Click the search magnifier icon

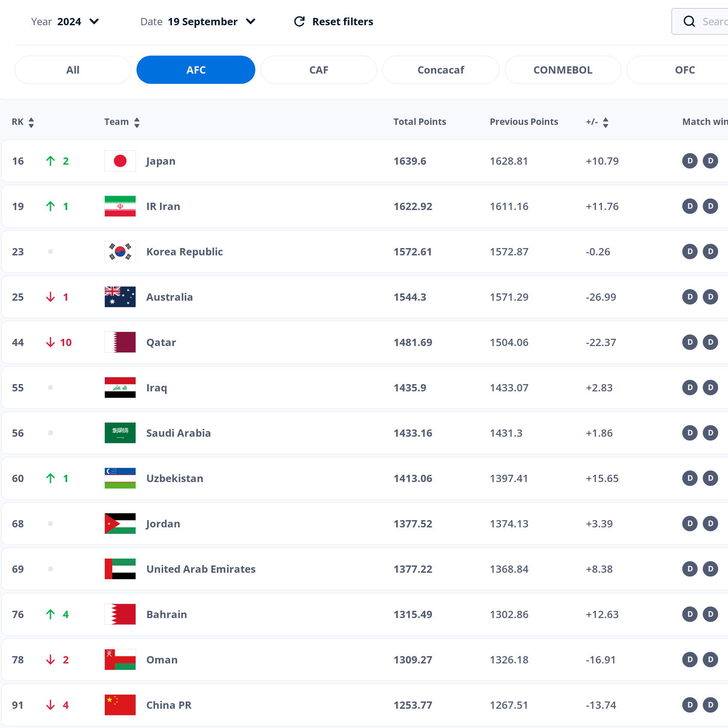point(689,21)
